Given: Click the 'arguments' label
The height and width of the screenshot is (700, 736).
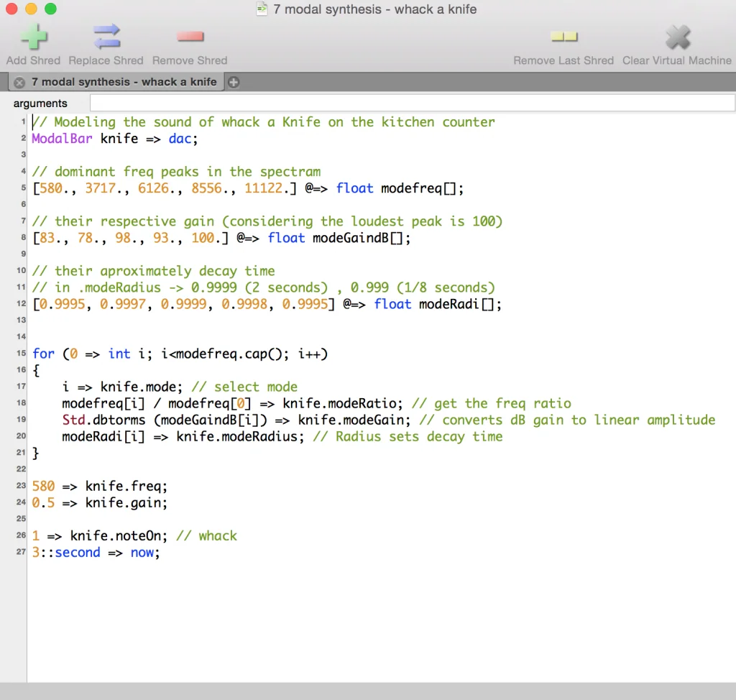Looking at the screenshot, I should 40,103.
